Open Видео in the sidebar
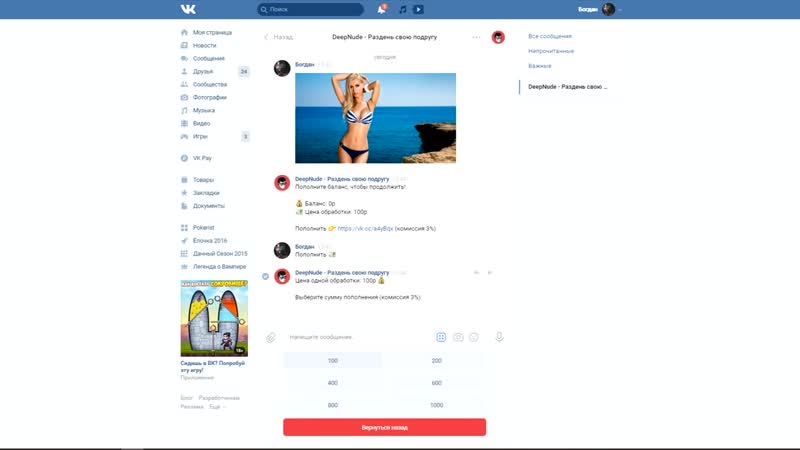 coord(202,123)
